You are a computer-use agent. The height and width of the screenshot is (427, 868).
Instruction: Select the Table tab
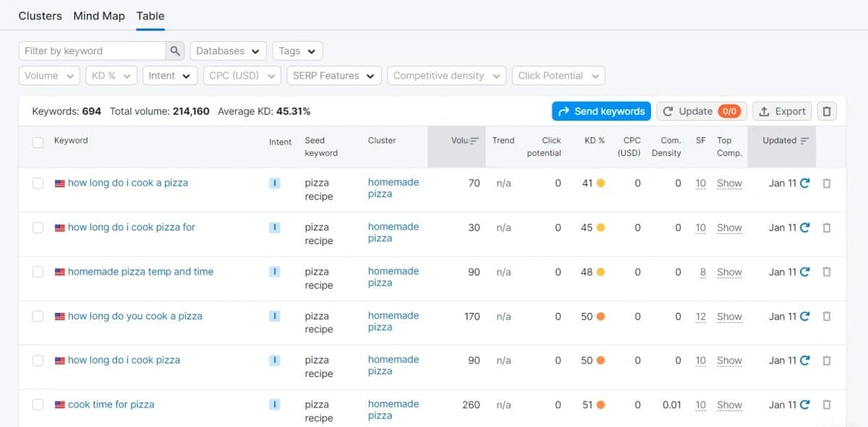150,16
